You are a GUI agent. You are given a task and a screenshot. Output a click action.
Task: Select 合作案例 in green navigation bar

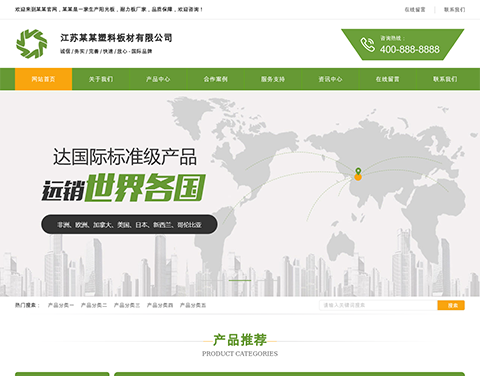click(x=216, y=79)
